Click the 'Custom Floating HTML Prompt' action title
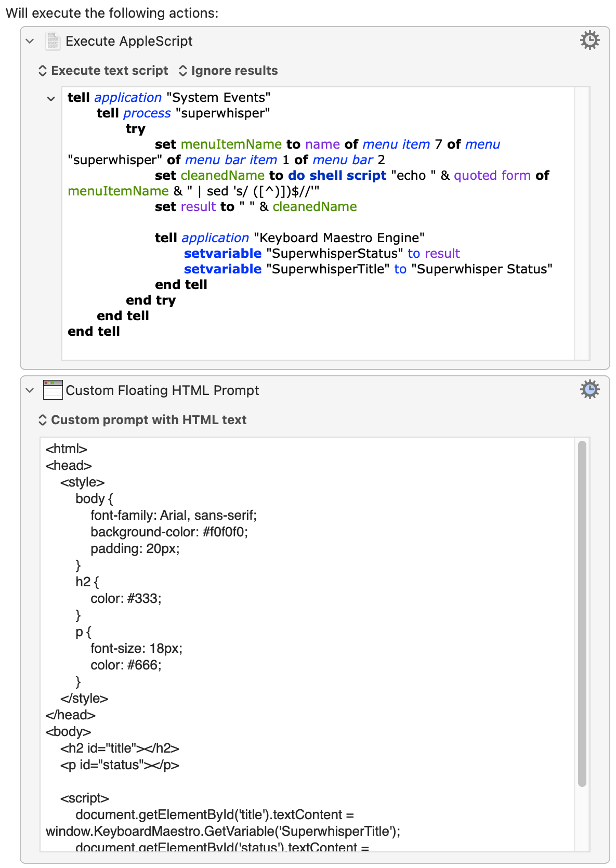Image resolution: width=616 pixels, height=868 pixels. pyautogui.click(x=162, y=390)
